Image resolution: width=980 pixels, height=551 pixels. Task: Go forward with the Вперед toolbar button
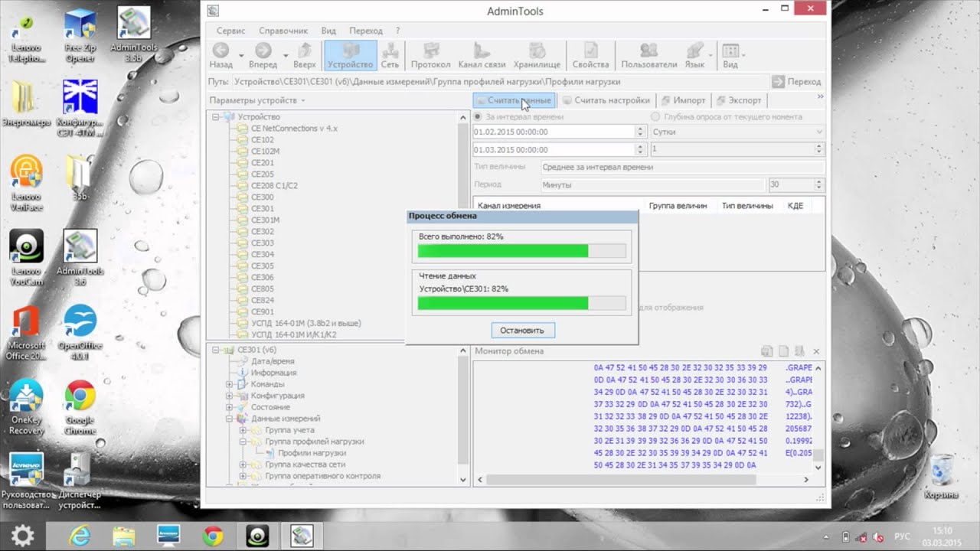pyautogui.click(x=263, y=55)
